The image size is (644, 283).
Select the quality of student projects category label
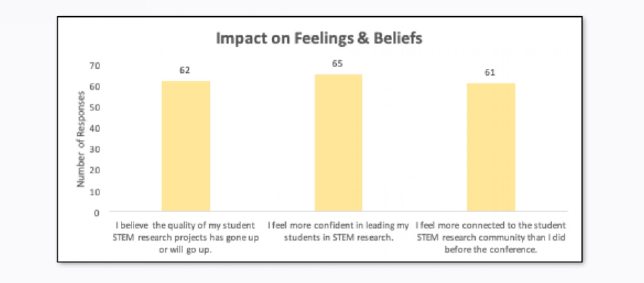click(185, 237)
